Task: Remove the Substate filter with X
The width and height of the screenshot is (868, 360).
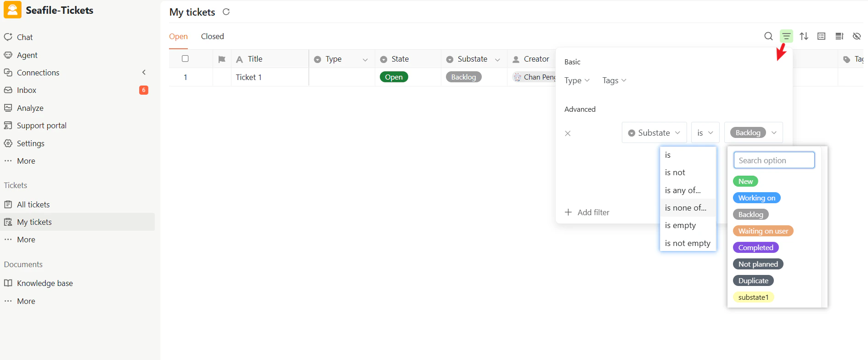Action: coord(568,133)
